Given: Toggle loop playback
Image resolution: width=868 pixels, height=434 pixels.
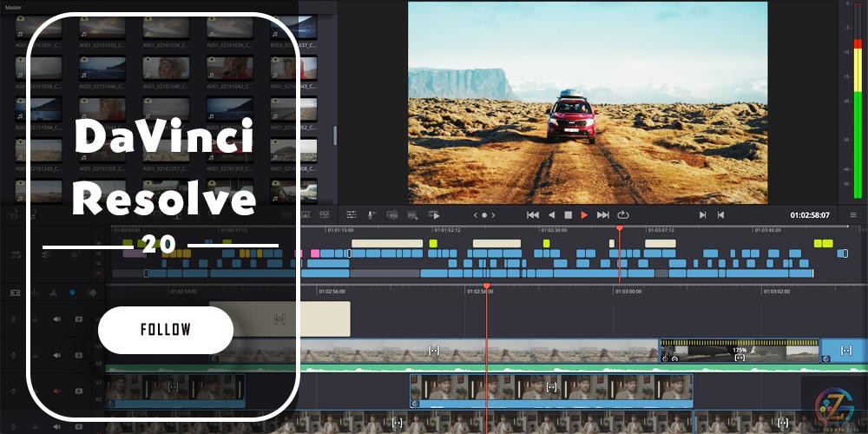Looking at the screenshot, I should 623,214.
